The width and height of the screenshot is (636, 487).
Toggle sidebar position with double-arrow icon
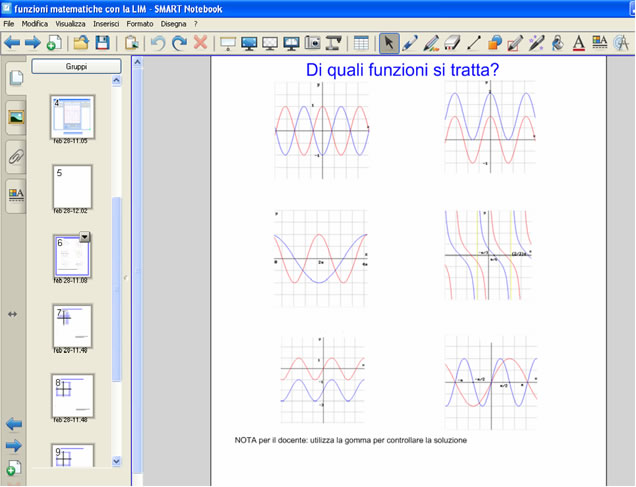[13, 314]
